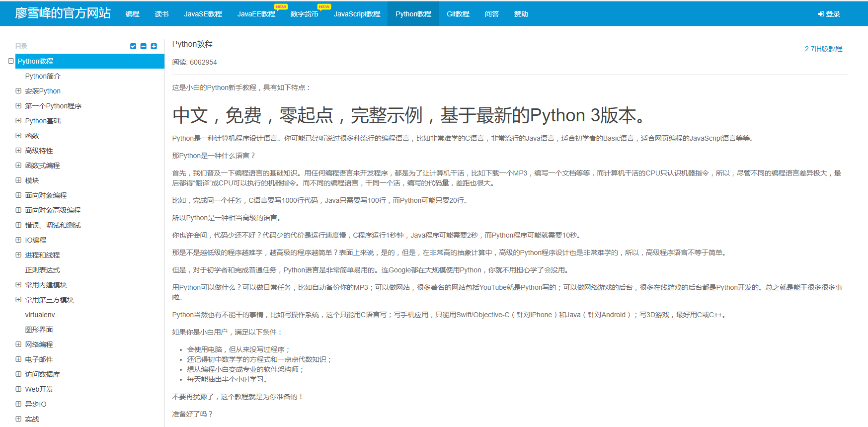Click the expand-all plus icon in catalog header
The height and width of the screenshot is (427, 868).
coord(154,46)
